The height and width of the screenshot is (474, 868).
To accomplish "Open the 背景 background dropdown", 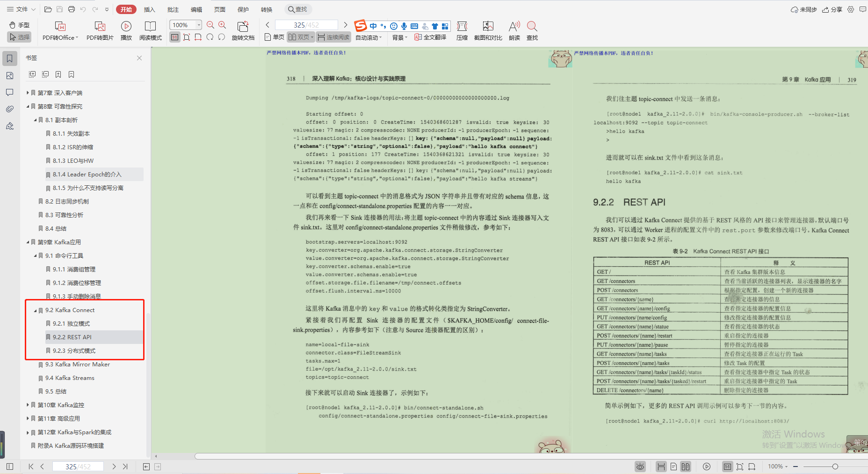I will (400, 37).
